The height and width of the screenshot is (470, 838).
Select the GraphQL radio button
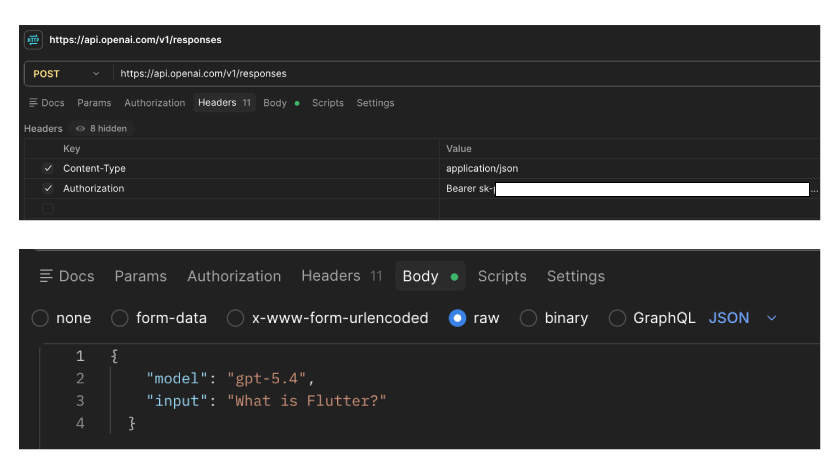pyautogui.click(x=617, y=318)
